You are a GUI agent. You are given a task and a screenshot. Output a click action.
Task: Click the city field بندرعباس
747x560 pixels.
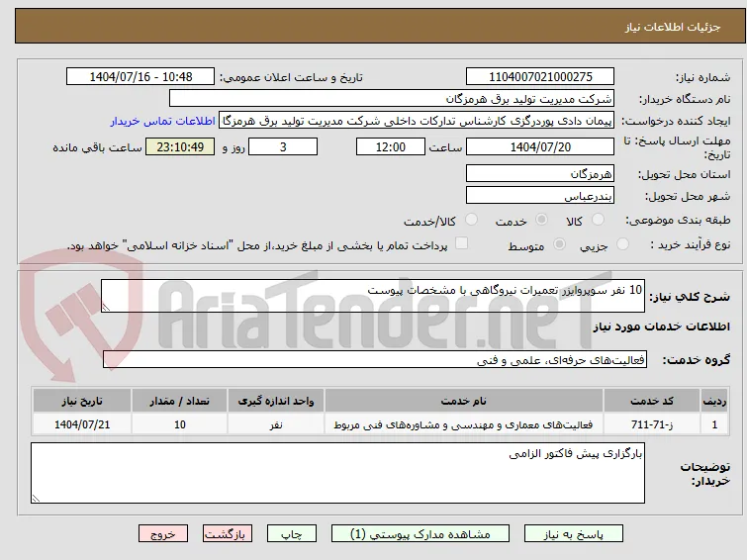click(x=540, y=196)
